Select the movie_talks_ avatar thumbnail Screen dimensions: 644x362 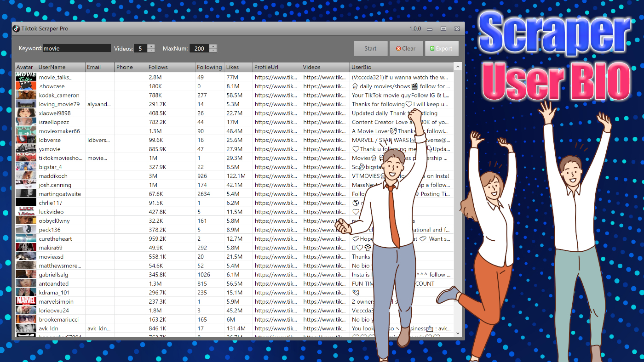[x=26, y=77]
